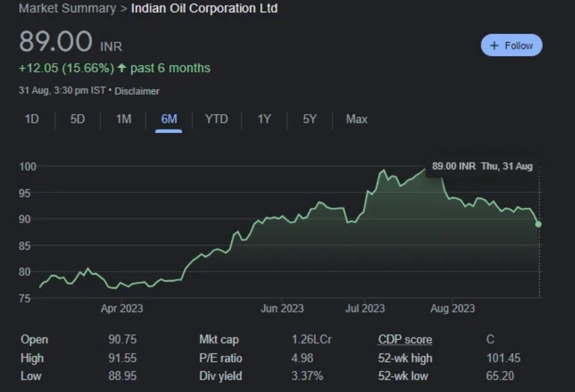Click the Indian Oil Corporation Ltd title
This screenshot has width=575, height=392.
(x=204, y=9)
